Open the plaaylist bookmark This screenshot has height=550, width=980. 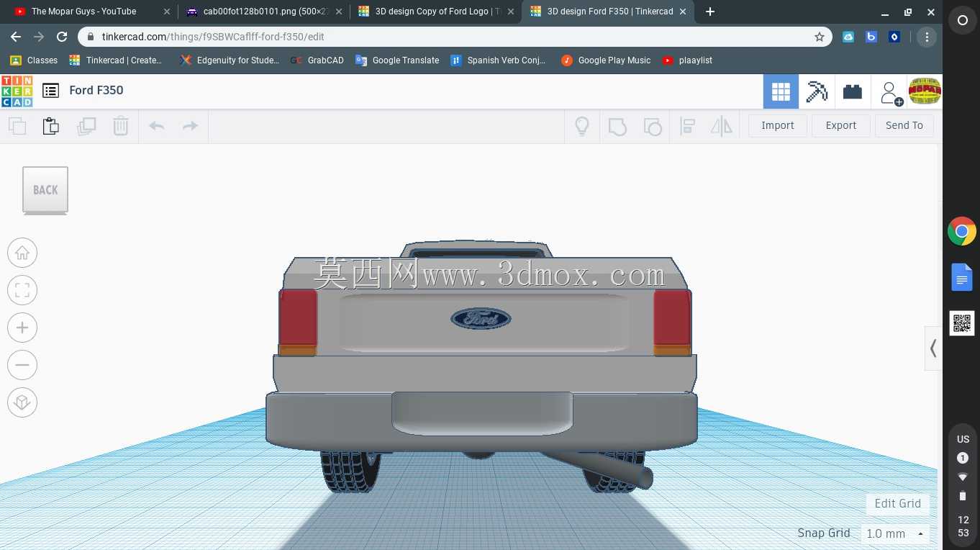[687, 60]
